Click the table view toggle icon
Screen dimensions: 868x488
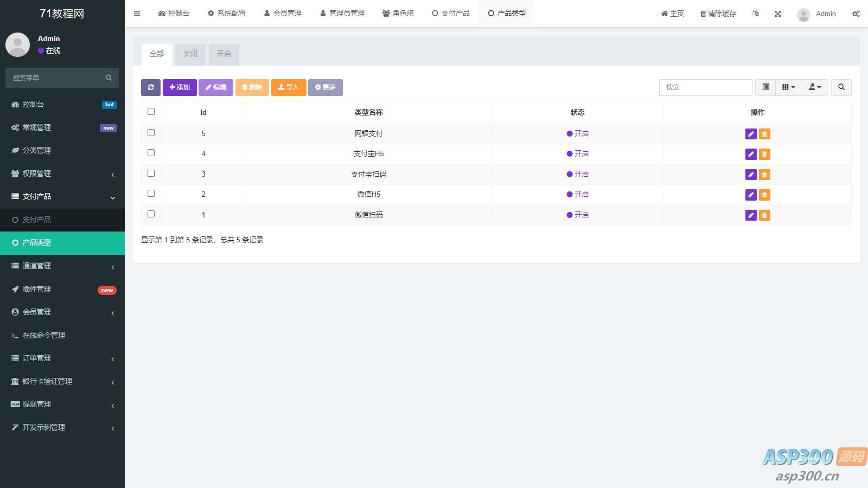[765, 87]
